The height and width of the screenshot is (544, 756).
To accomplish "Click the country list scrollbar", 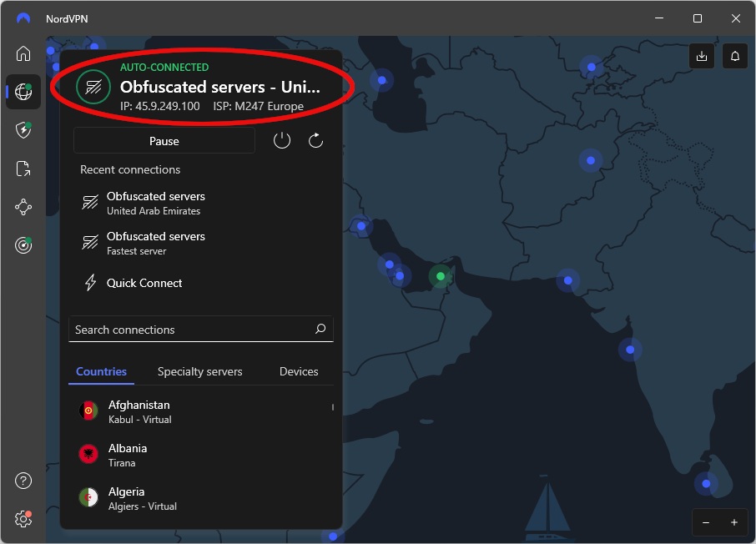I will [x=333, y=407].
